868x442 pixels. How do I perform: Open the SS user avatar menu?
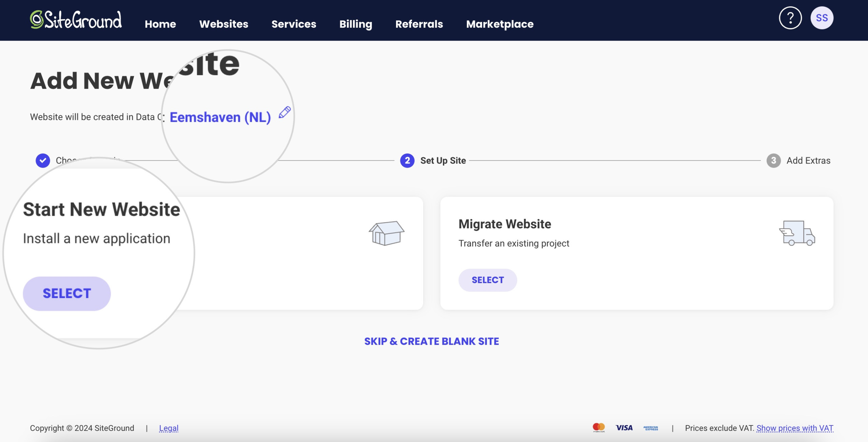point(822,18)
